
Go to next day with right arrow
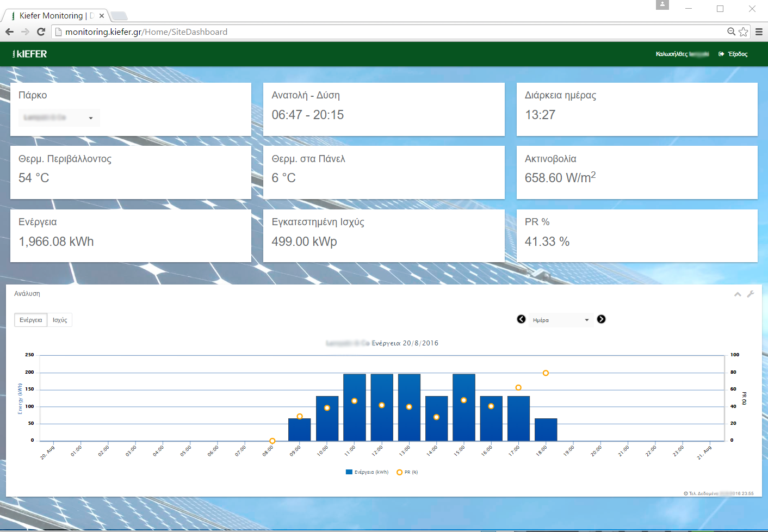point(601,319)
